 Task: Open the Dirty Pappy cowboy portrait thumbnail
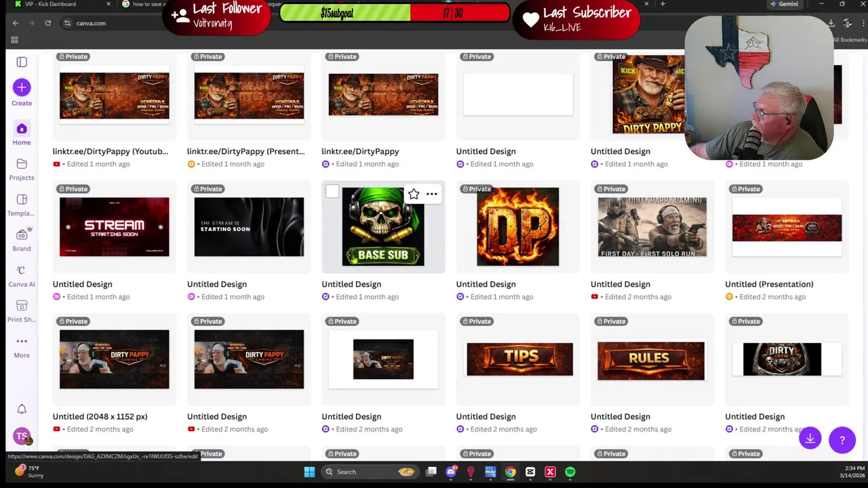[648, 94]
